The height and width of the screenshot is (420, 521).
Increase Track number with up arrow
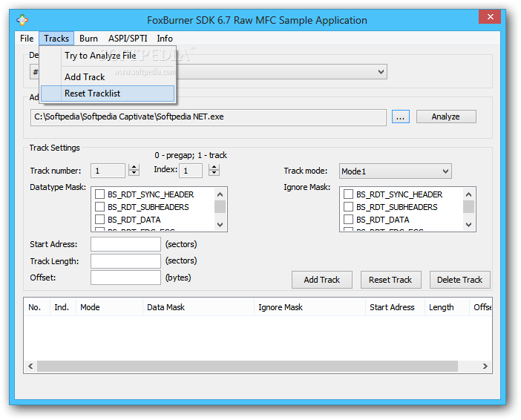tap(134, 167)
